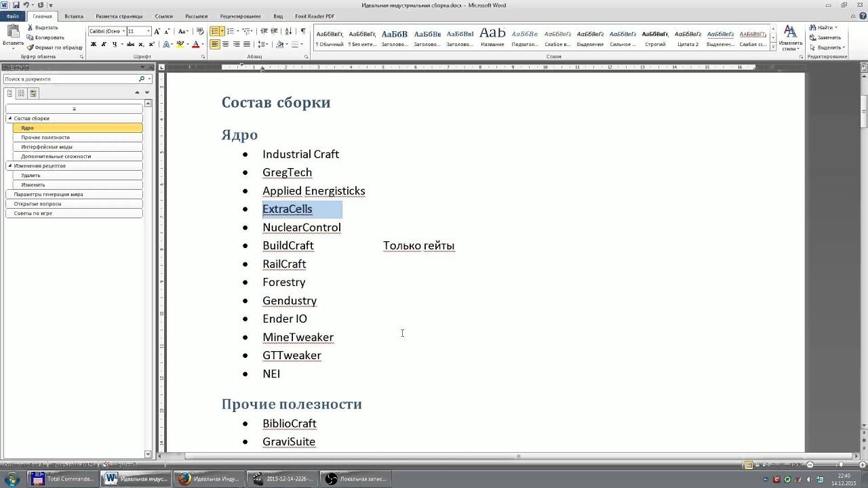Open text effects (glowing A) icon

click(x=167, y=44)
